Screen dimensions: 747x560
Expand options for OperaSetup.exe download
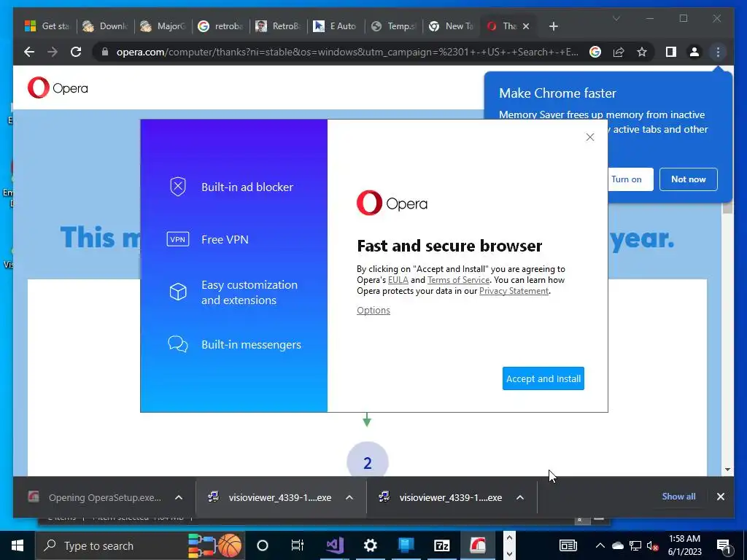[179, 497]
